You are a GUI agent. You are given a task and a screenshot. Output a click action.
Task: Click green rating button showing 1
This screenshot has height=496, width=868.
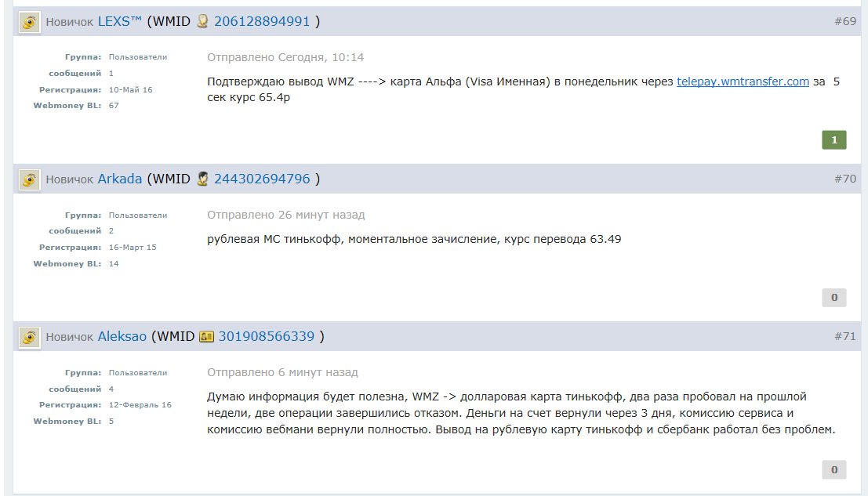click(834, 140)
